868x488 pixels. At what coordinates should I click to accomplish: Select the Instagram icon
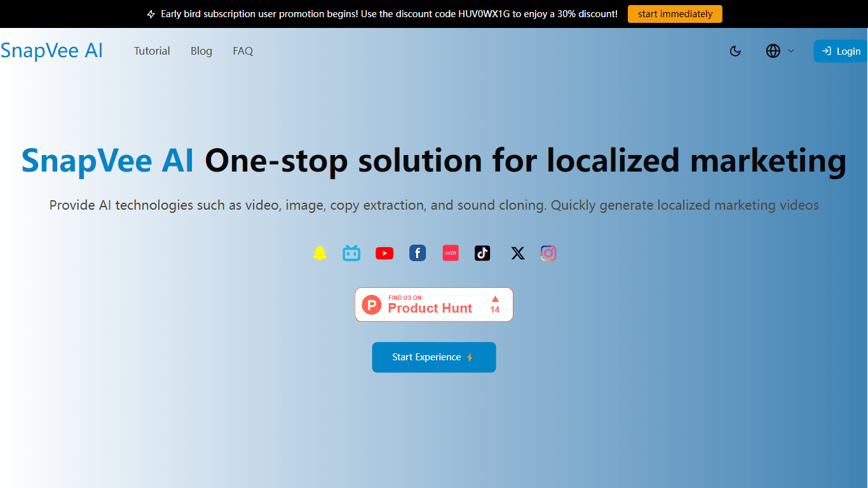(x=548, y=253)
